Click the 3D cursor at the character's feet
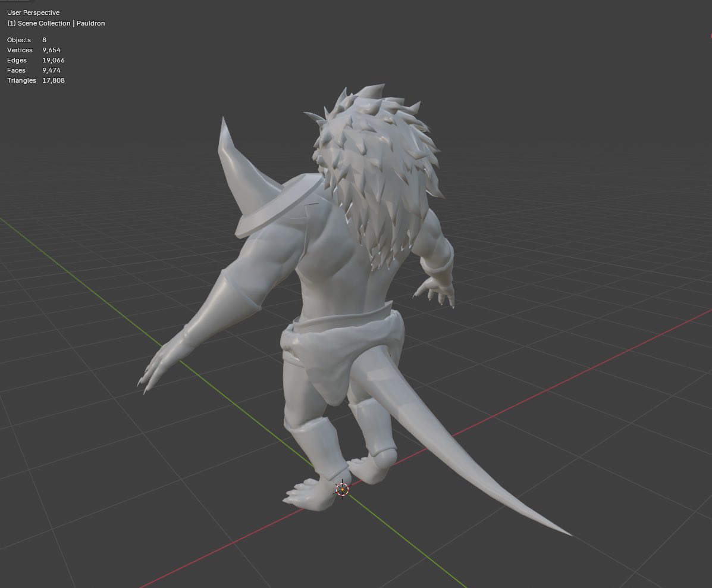This screenshot has width=712, height=588. (x=342, y=489)
